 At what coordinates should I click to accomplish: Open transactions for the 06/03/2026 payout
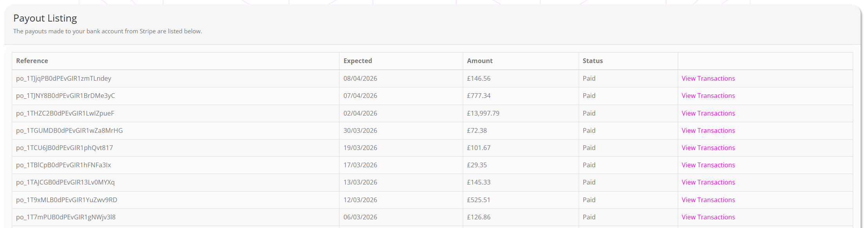tap(708, 217)
